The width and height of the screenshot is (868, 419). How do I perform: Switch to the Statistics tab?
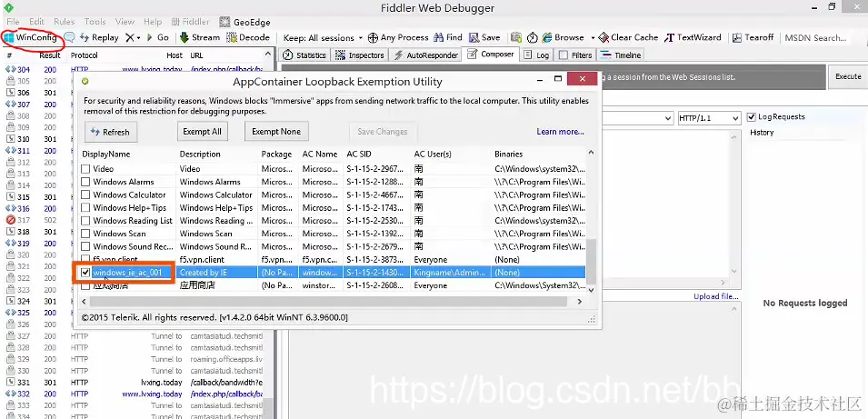(x=304, y=55)
